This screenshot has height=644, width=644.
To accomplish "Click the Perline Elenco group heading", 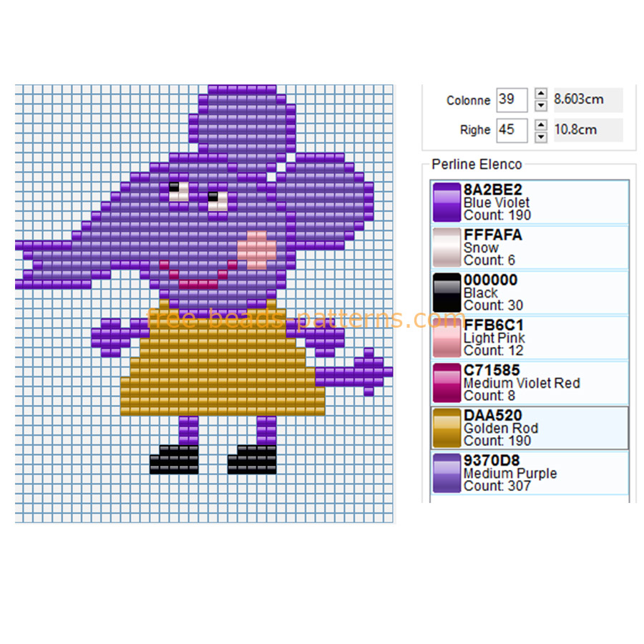I will (x=477, y=165).
